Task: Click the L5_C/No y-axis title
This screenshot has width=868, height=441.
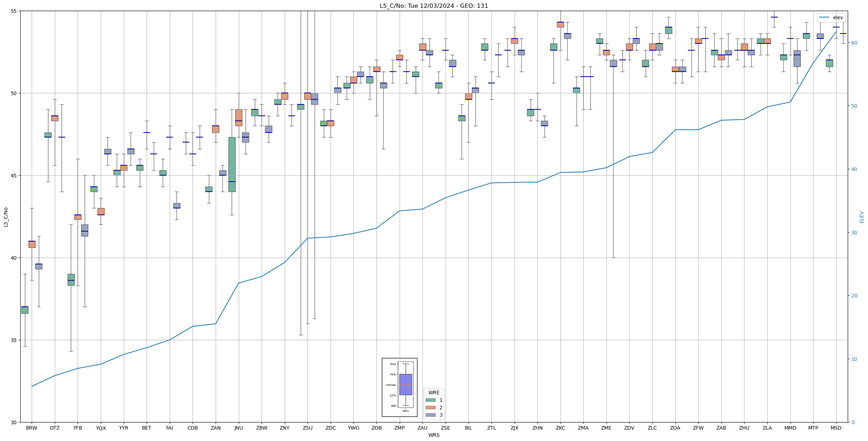Action: [6, 217]
